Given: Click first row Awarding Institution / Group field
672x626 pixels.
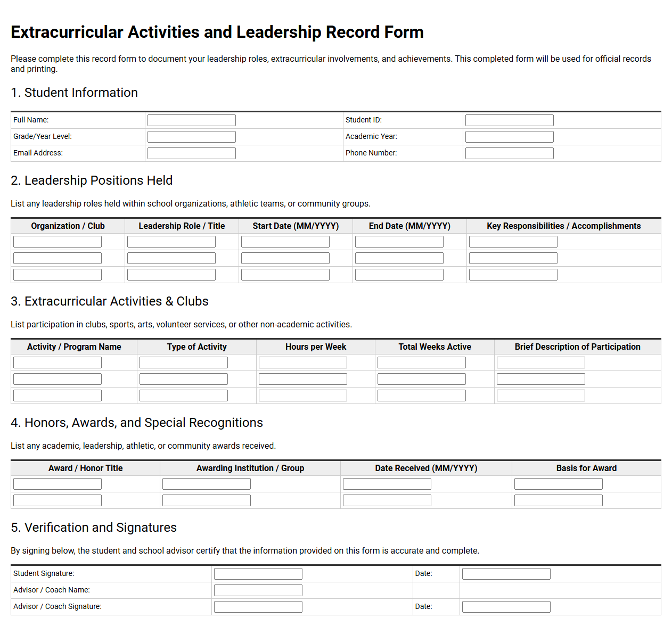Looking at the screenshot, I should 207,484.
